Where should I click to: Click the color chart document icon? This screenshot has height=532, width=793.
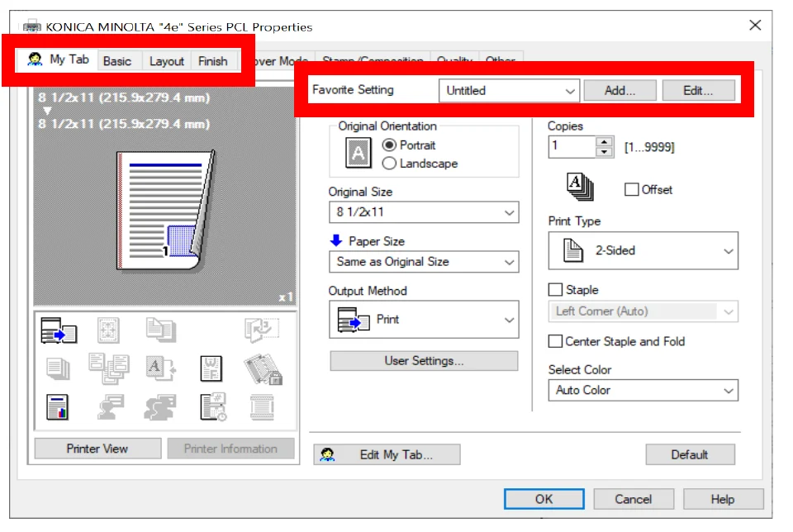tap(57, 407)
